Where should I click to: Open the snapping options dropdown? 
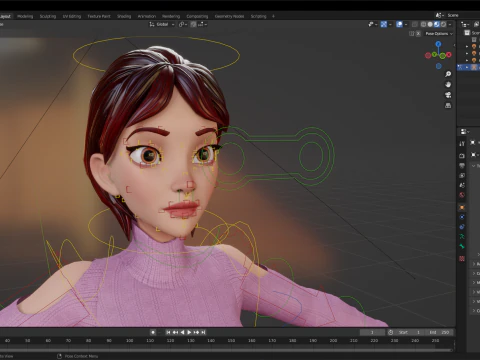click(203, 24)
